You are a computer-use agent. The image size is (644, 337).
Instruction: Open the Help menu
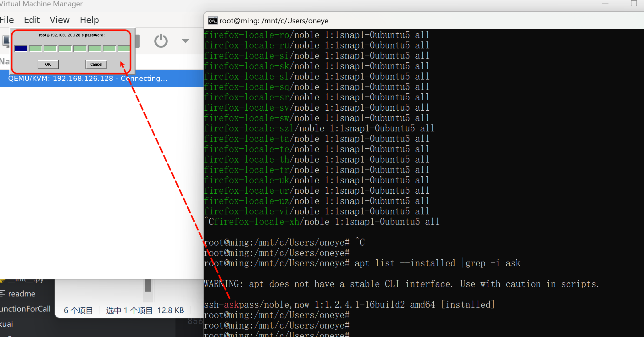89,20
